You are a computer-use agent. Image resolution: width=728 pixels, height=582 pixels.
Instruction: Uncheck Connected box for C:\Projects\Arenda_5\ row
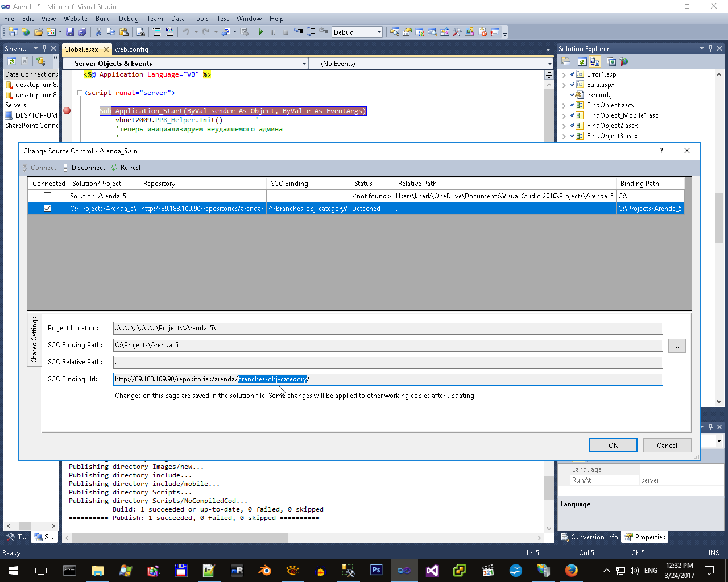[48, 209]
